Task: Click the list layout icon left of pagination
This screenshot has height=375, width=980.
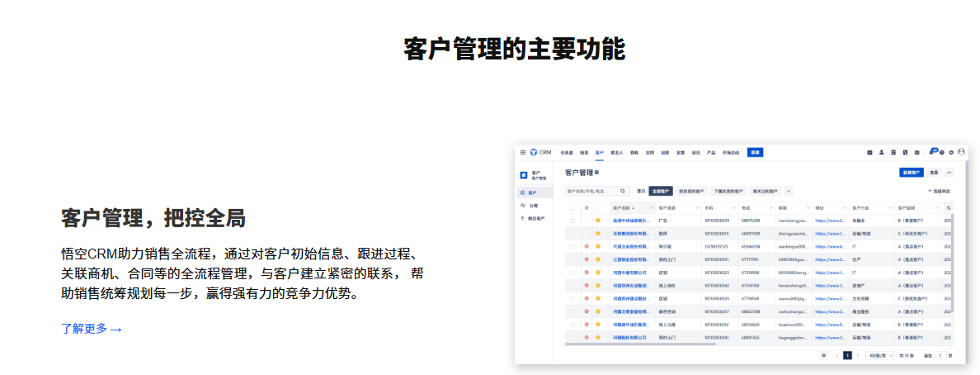Action: click(x=824, y=355)
